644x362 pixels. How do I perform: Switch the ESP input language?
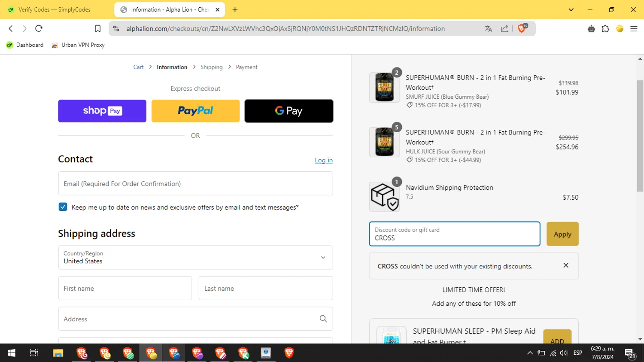[578, 353]
